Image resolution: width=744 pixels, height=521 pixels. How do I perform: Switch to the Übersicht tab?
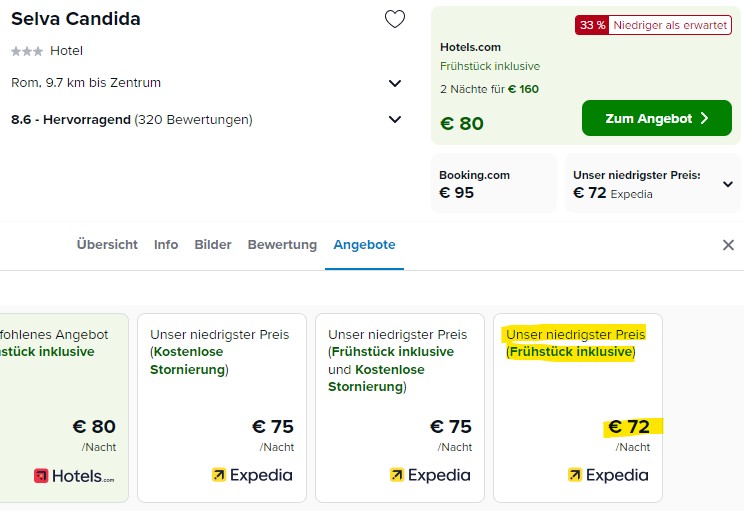(107, 244)
